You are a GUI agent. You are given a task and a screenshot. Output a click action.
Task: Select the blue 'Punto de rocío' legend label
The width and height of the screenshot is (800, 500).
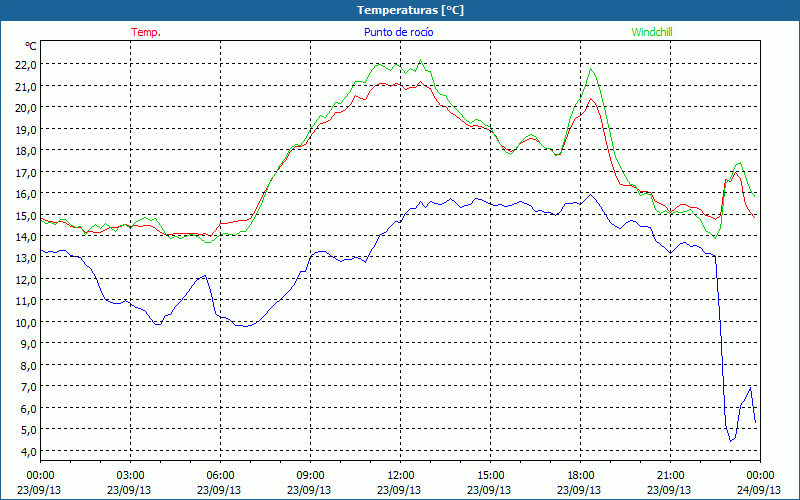398,32
